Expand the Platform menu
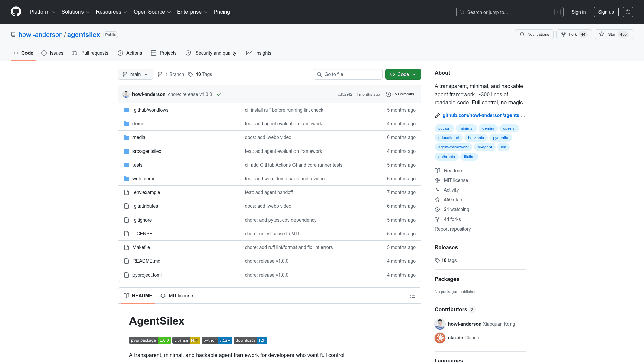This screenshot has width=644, height=362. click(43, 12)
